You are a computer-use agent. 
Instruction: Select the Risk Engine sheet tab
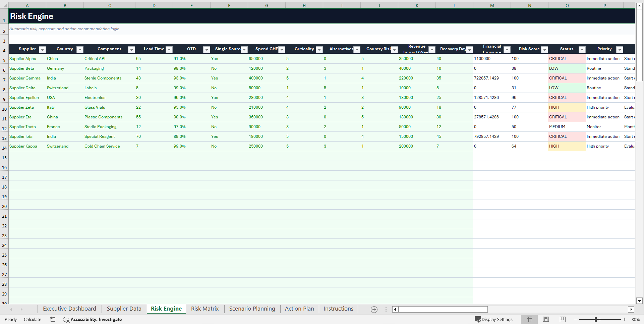166,309
